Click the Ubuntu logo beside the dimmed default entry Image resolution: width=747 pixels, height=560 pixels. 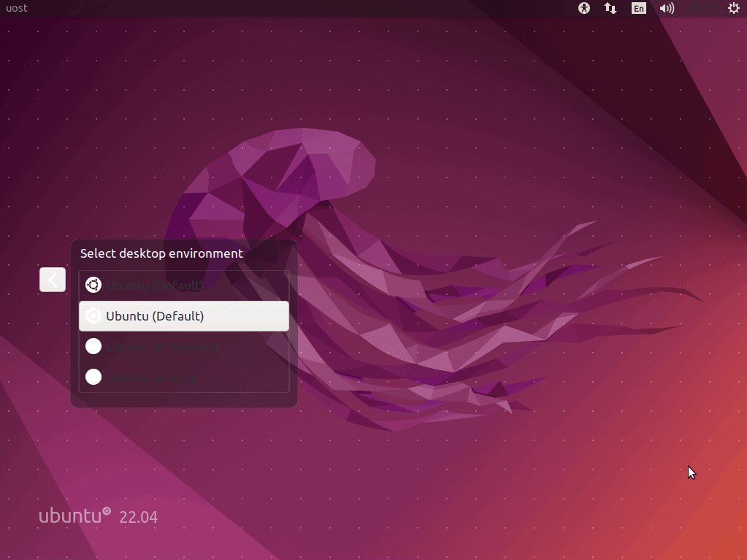coord(93,285)
